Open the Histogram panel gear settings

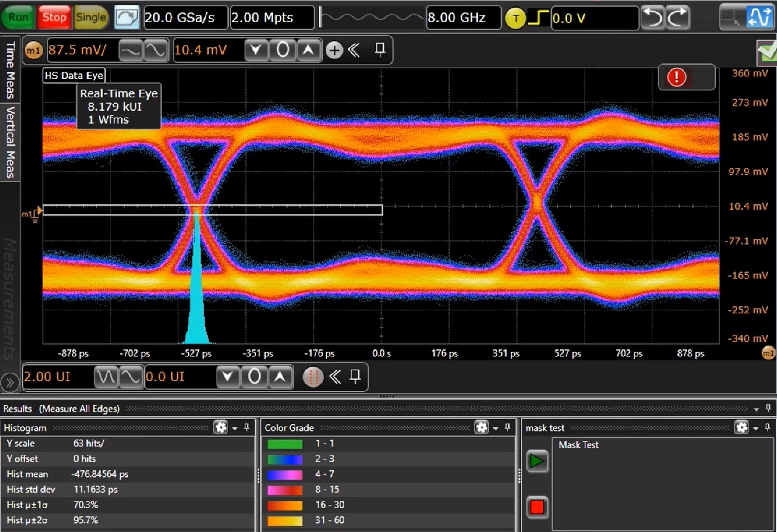coord(221,427)
